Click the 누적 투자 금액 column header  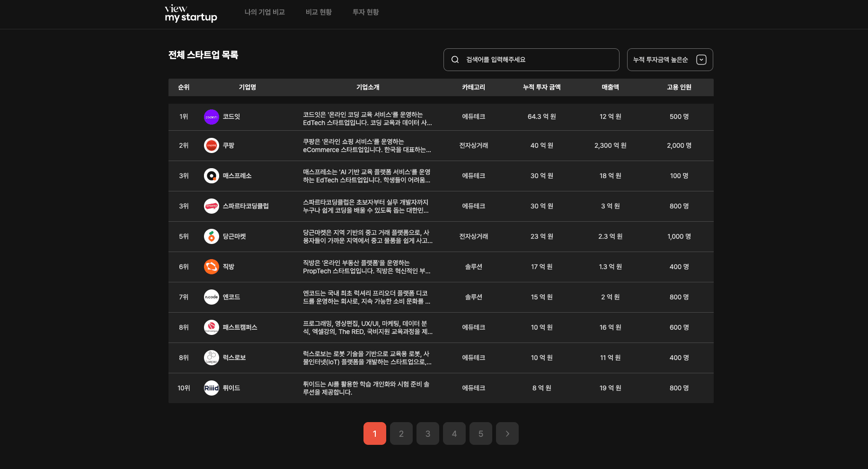click(542, 87)
